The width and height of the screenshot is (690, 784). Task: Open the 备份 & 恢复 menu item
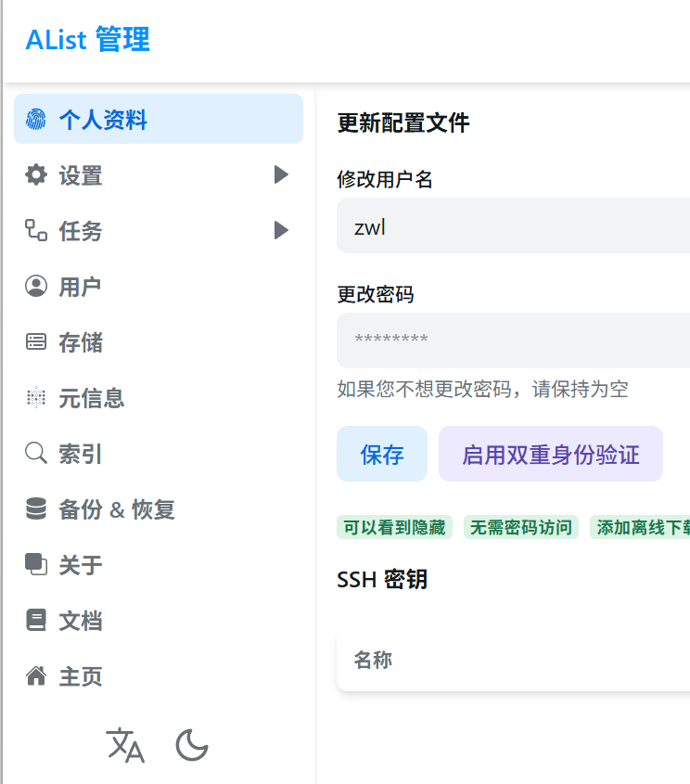(159, 509)
